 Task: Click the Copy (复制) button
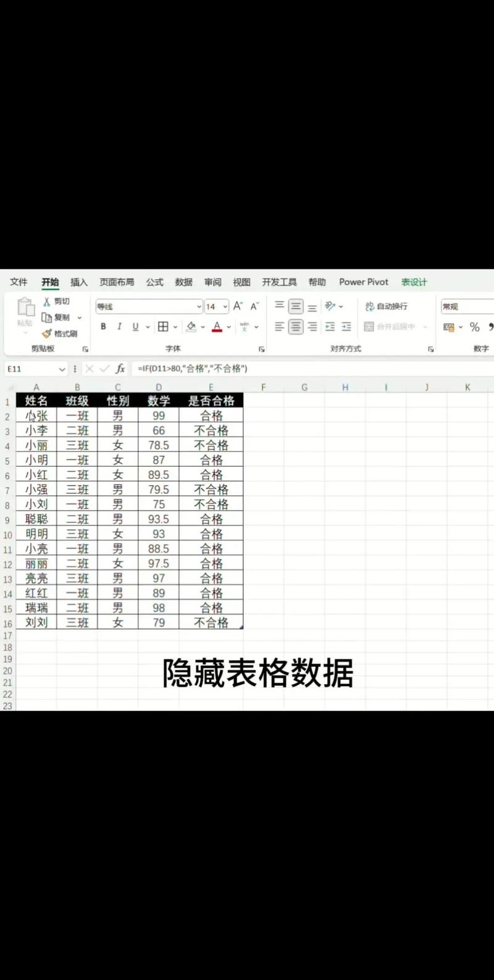click(x=56, y=317)
